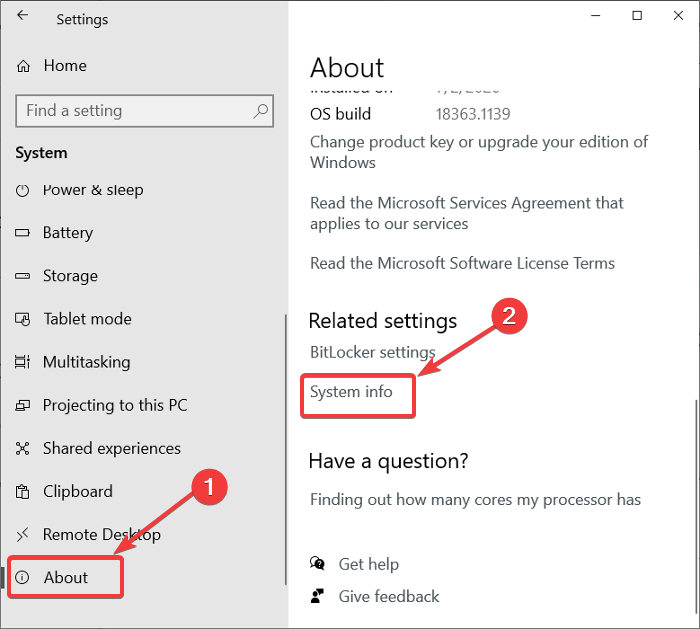Maximize the Settings window
This screenshot has height=629, width=700.
point(637,16)
